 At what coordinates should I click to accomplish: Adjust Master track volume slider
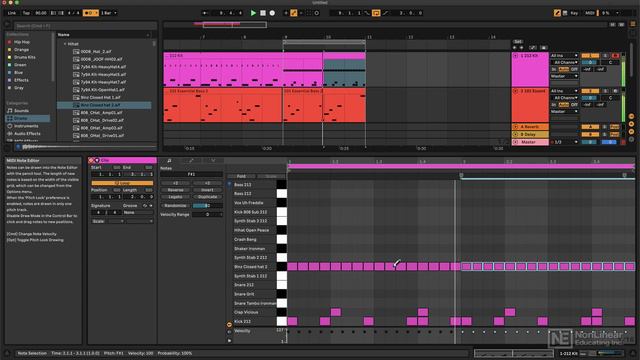(x=590, y=142)
